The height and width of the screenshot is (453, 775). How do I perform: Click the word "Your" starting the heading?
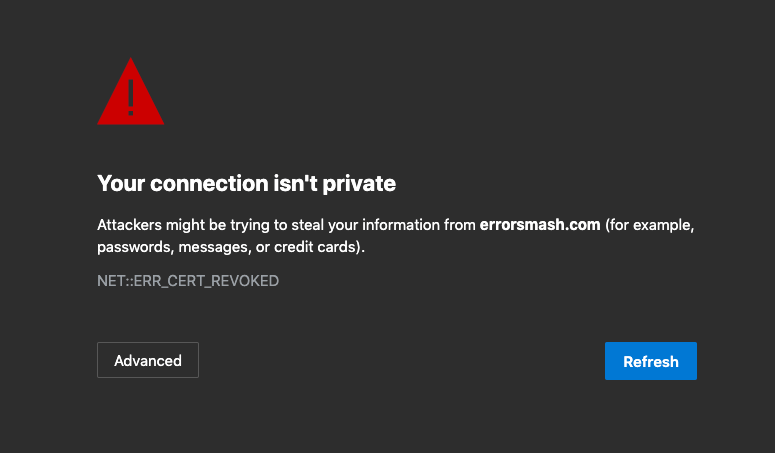coord(118,183)
